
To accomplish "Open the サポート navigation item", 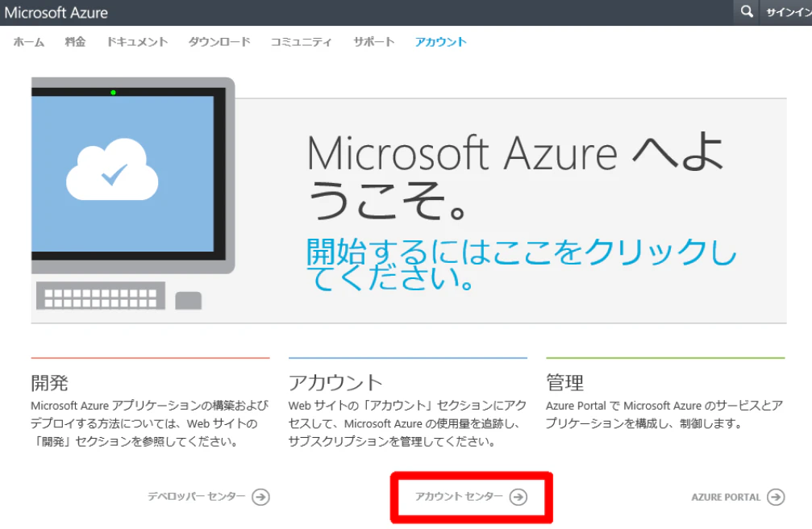I will click(374, 42).
